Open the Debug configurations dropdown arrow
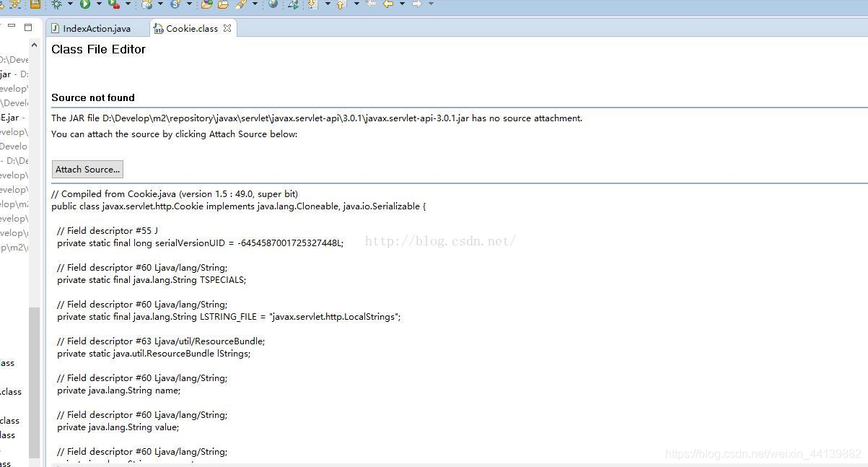 pyautogui.click(x=70, y=4)
